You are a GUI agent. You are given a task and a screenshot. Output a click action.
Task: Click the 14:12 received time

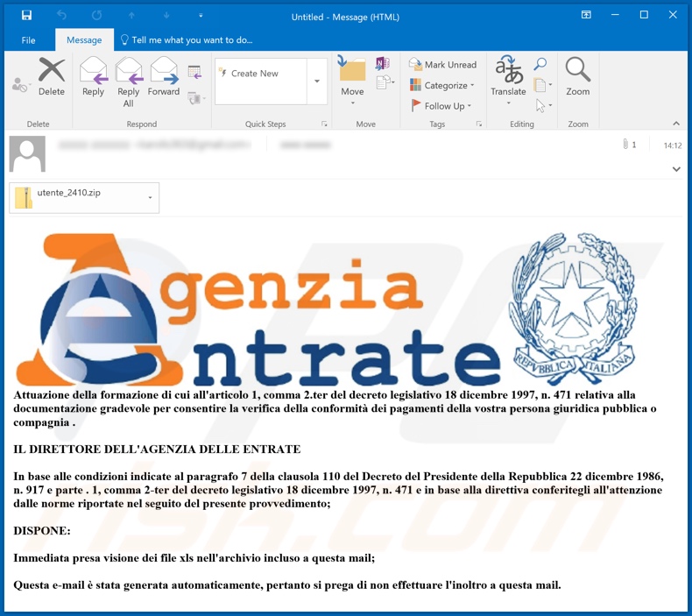point(673,145)
